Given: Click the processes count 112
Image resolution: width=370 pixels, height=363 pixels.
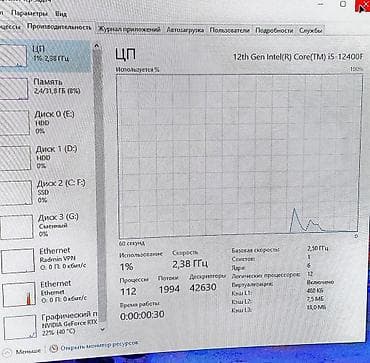Looking at the screenshot, I should [x=128, y=291].
